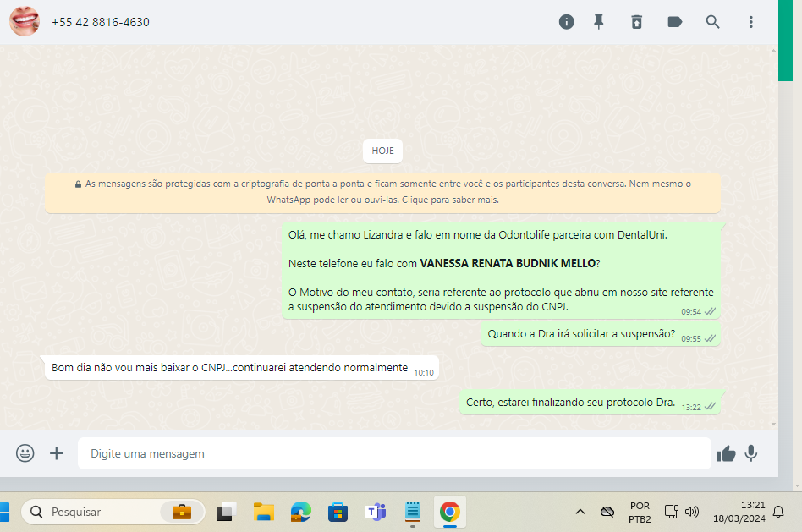802x532 pixels.
Task: Open the Notepad app in the taskbar
Action: click(412, 512)
